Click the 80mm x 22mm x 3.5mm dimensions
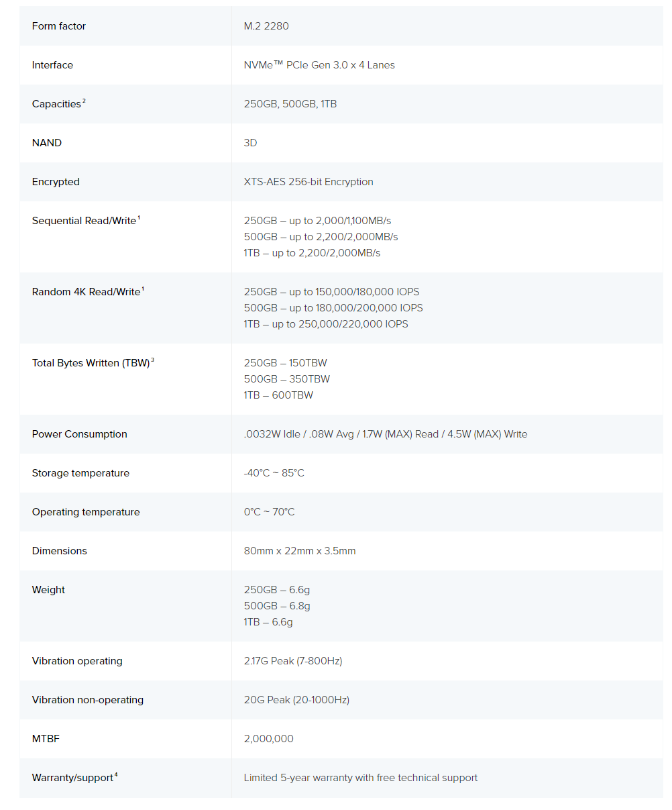The width and height of the screenshot is (672, 810). coord(300,551)
